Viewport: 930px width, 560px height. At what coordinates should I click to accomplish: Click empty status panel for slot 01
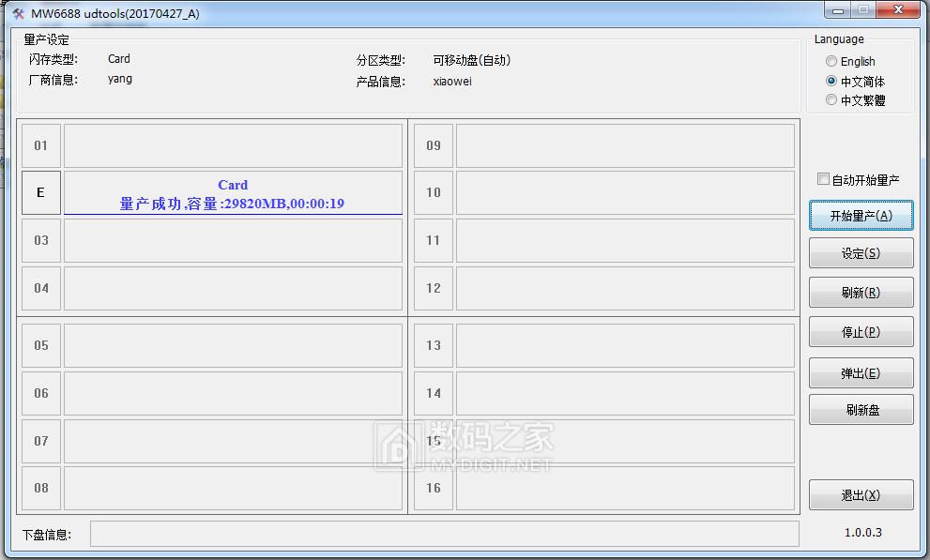[x=233, y=145]
